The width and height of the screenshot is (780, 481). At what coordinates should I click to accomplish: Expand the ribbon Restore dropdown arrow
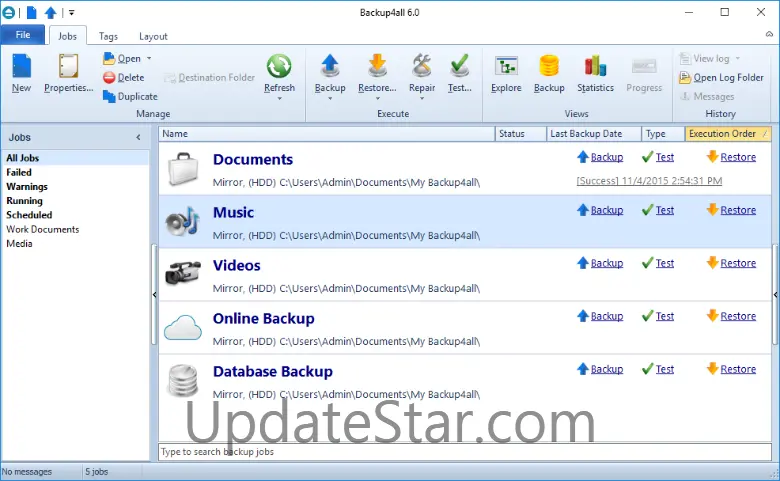tap(377, 98)
